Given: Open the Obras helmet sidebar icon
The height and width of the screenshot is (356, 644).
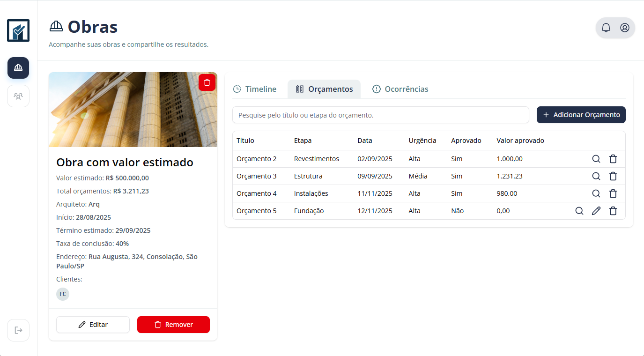Looking at the screenshot, I should pyautogui.click(x=18, y=68).
